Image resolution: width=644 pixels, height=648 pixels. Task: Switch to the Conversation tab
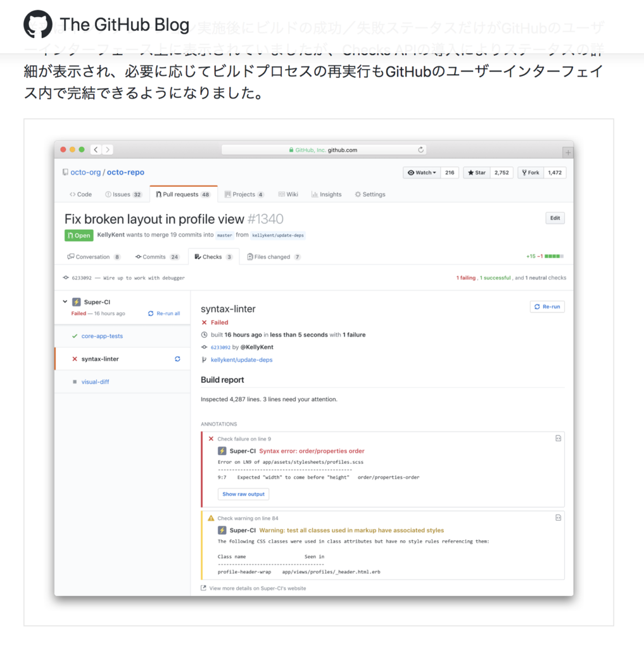coord(94,257)
